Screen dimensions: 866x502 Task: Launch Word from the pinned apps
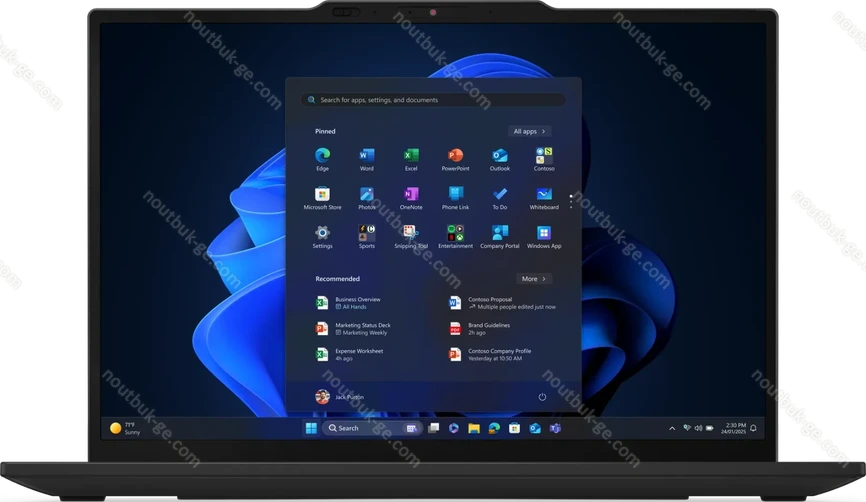tap(366, 156)
